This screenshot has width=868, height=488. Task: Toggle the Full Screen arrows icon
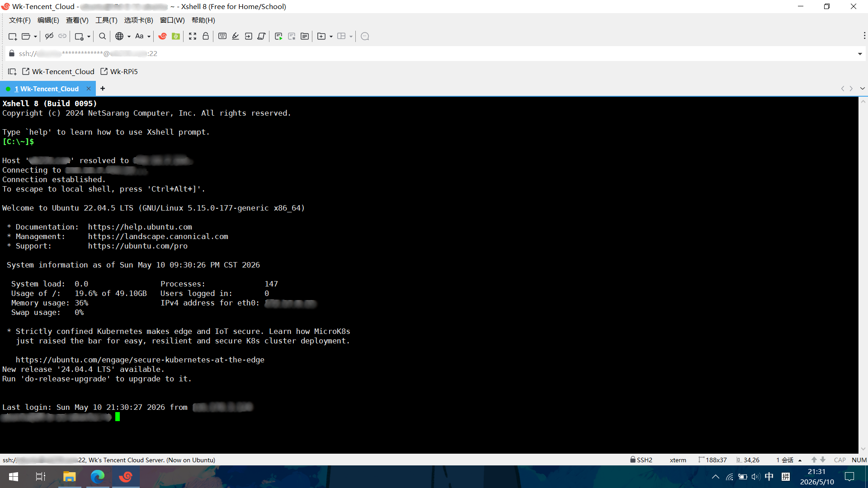(193, 36)
